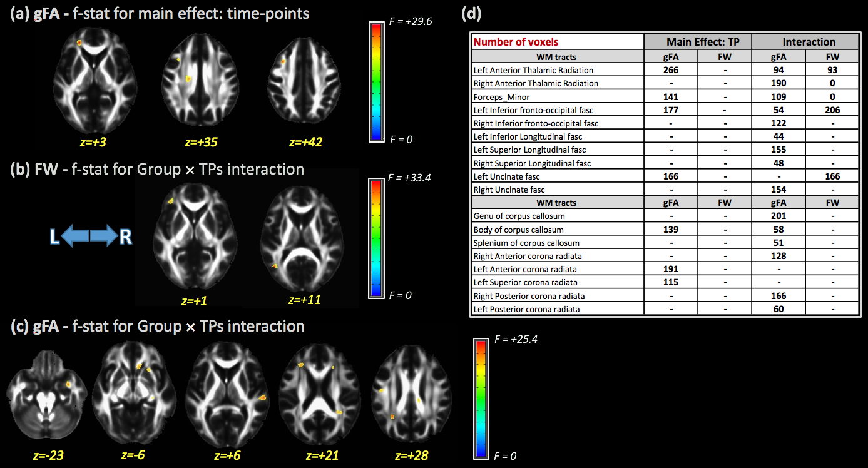Click the 'Main Effect: TP' column header
Image resolution: width=868 pixels, height=468 pixels.
point(698,42)
